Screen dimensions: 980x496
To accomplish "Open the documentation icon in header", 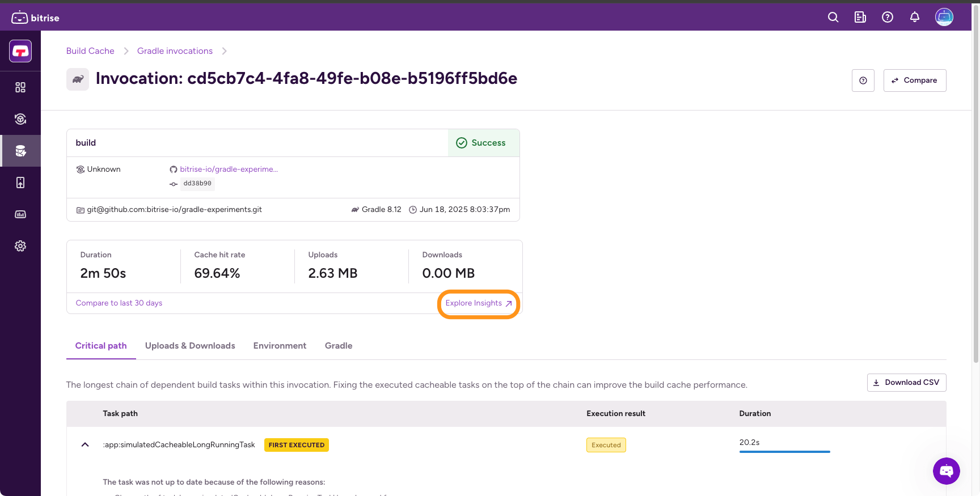I will (x=860, y=17).
